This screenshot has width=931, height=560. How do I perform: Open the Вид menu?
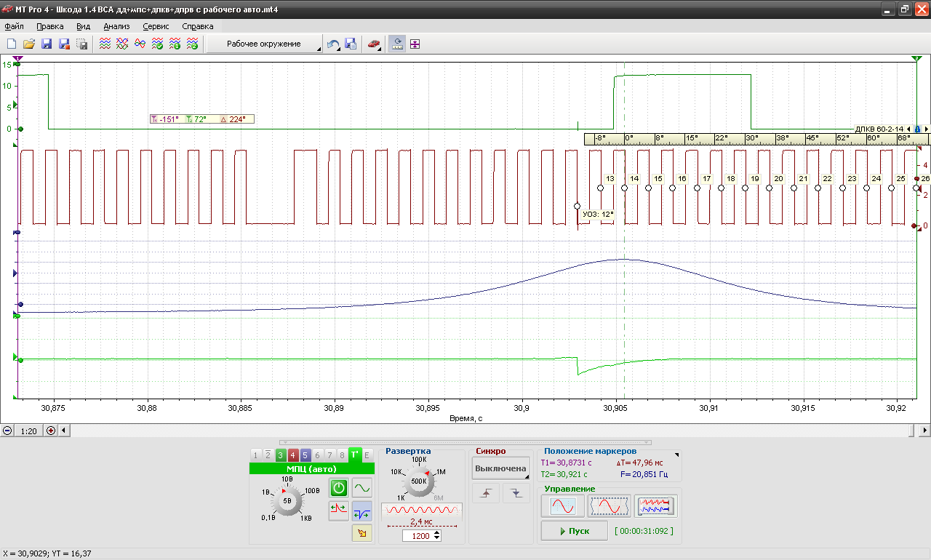(x=83, y=26)
